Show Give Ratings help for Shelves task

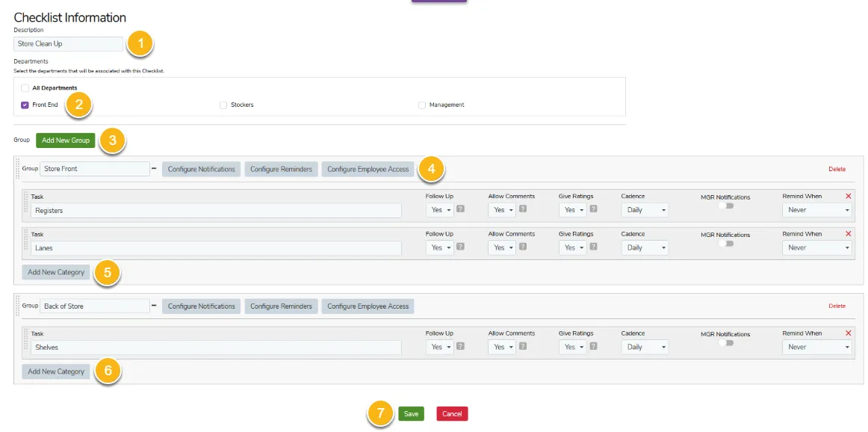593,346
